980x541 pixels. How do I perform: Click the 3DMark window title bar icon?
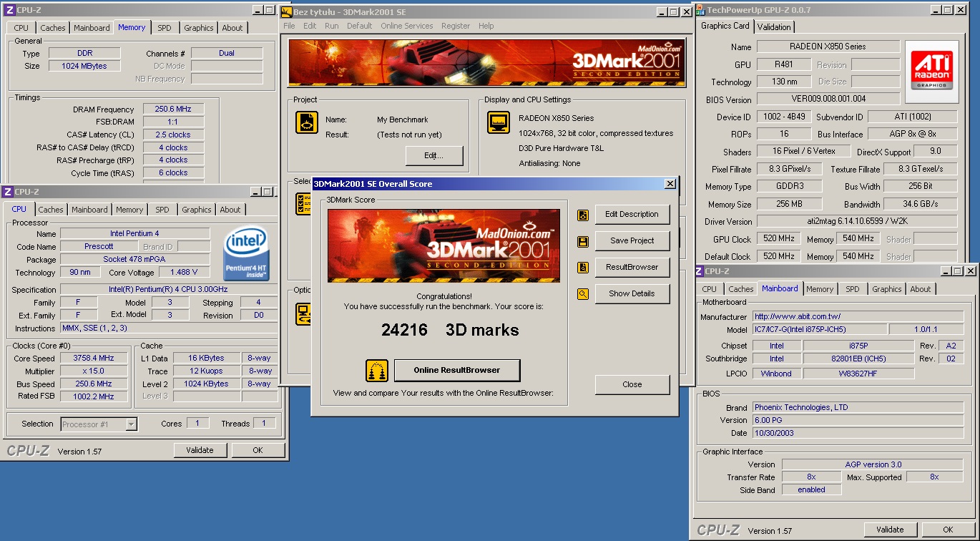[x=286, y=11]
